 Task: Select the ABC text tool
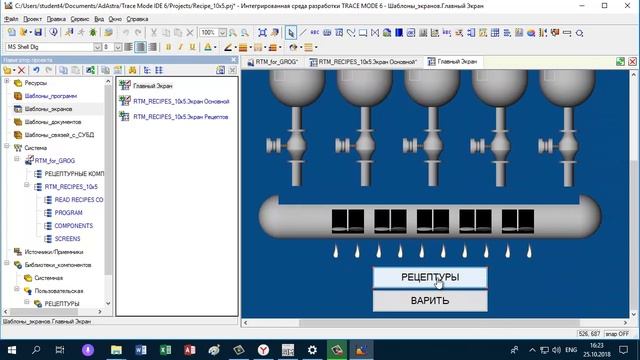pos(315,33)
